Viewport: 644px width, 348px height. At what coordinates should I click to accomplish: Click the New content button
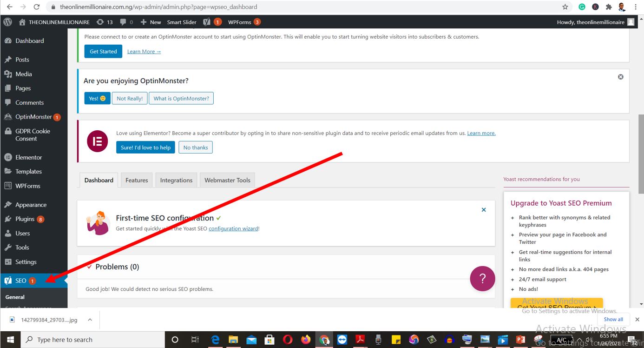[151, 22]
